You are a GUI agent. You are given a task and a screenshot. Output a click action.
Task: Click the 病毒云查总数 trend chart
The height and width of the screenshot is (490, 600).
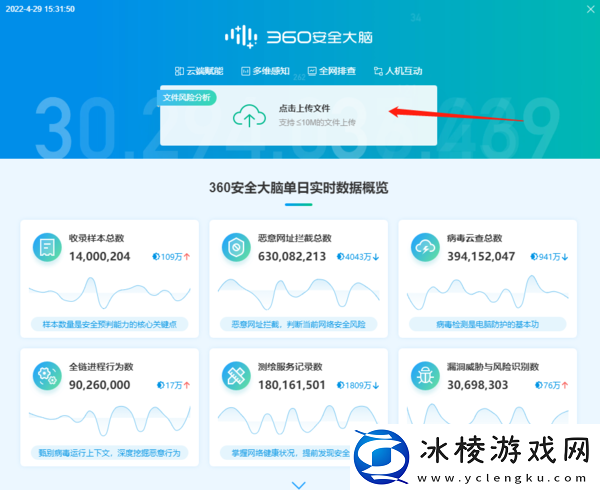pos(488,293)
